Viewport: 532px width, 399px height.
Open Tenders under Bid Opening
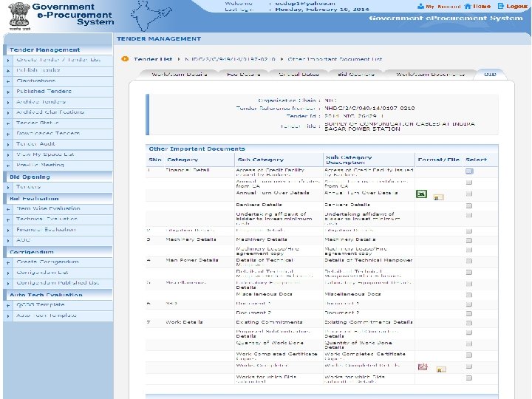pos(29,187)
